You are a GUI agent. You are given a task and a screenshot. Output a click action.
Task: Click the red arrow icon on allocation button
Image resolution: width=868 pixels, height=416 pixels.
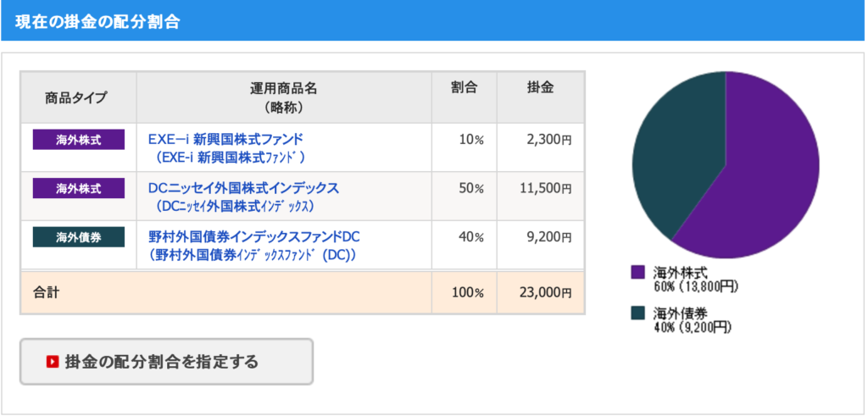point(53,363)
